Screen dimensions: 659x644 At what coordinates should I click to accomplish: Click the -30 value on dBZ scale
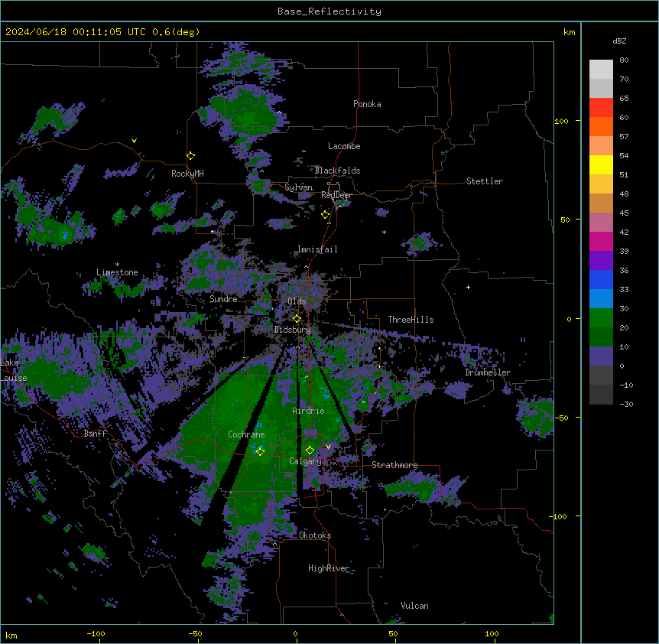coord(626,405)
